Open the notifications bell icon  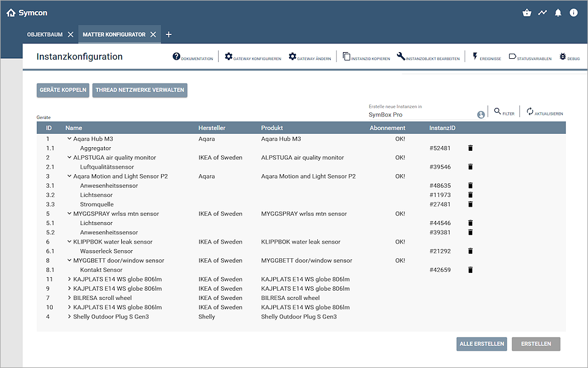[558, 13]
